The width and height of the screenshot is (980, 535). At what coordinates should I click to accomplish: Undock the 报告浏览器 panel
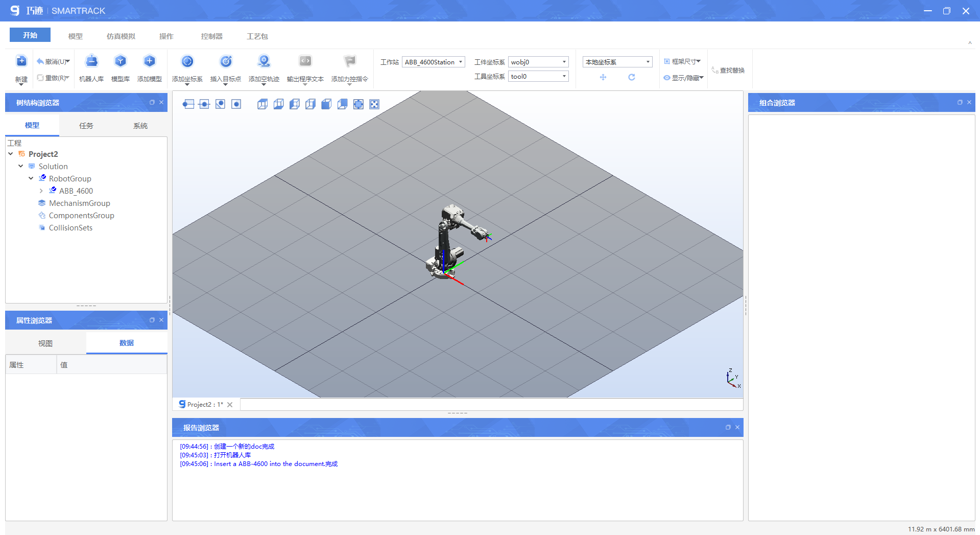(728, 427)
